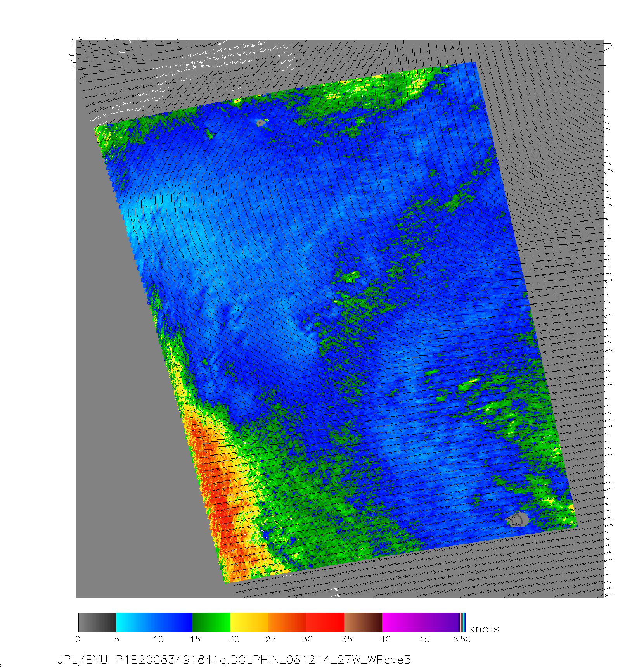Screen dimensions: 644x667
Task: Click the '40' colorbar tick label
Action: [385, 639]
